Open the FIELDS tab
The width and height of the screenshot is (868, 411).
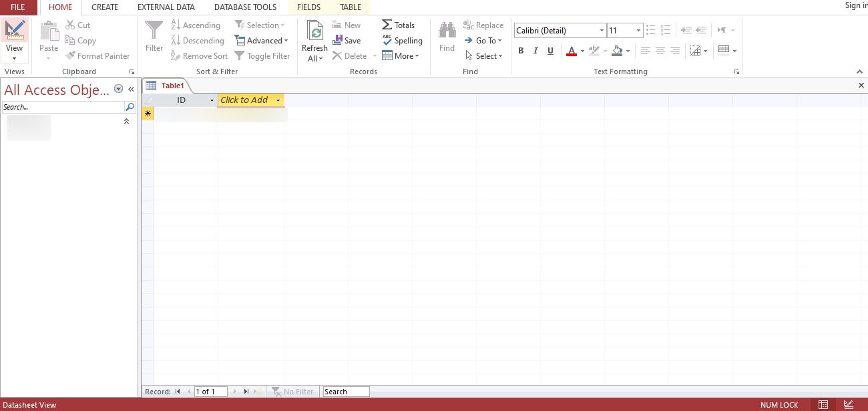pos(308,7)
